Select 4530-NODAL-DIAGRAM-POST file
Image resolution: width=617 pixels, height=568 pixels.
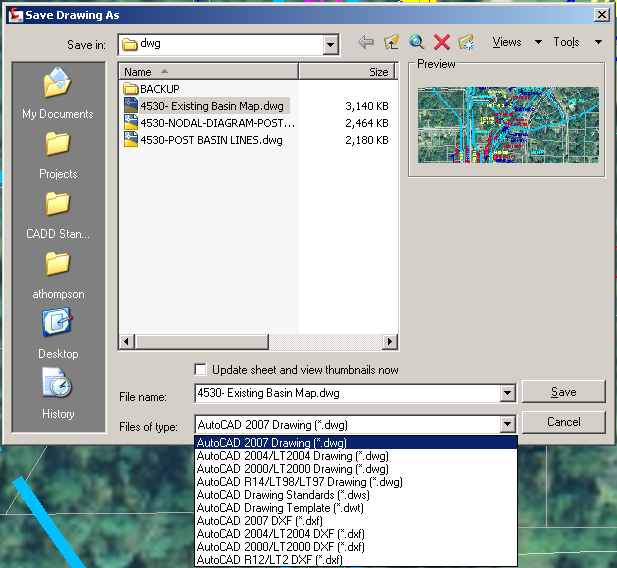point(209,123)
